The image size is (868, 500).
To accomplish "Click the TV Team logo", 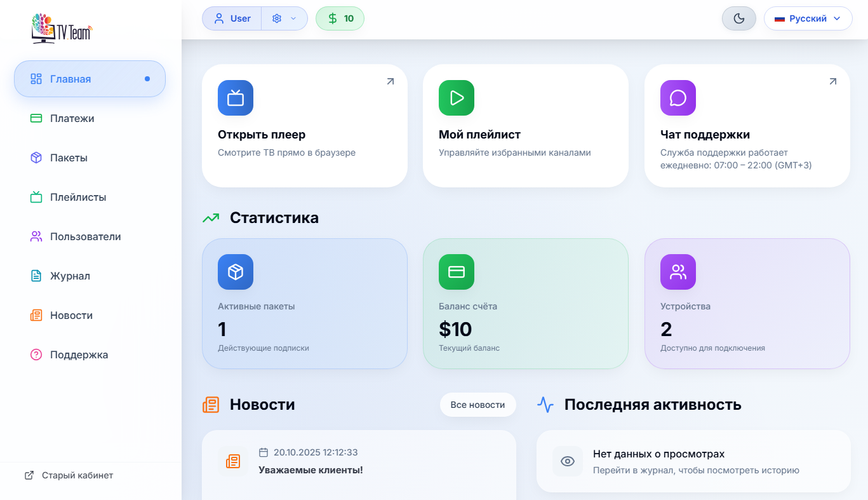I will pos(62,28).
